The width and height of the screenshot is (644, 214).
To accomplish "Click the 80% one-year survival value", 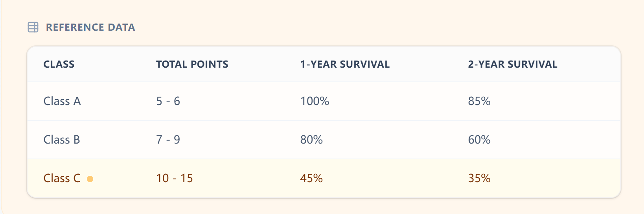I will tap(311, 140).
